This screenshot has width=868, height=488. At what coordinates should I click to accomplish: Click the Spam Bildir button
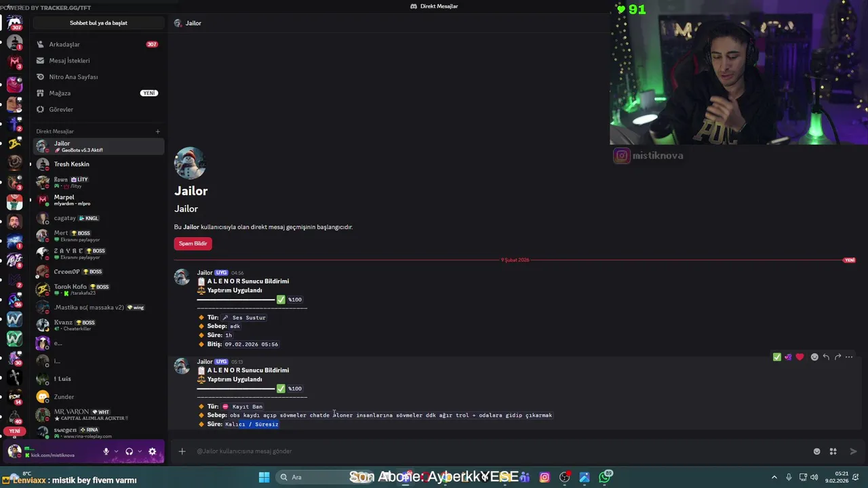tap(193, 243)
